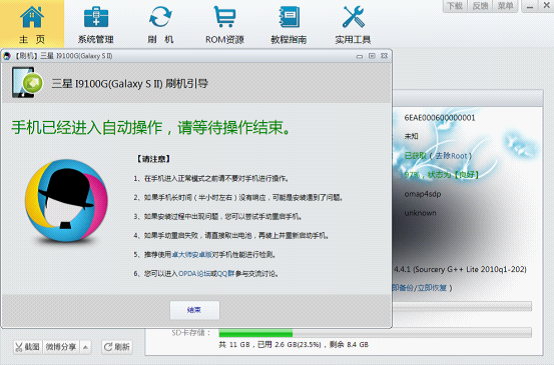Open the 教程指南 tutorial tab
The height and width of the screenshot is (365, 554).
(x=289, y=24)
